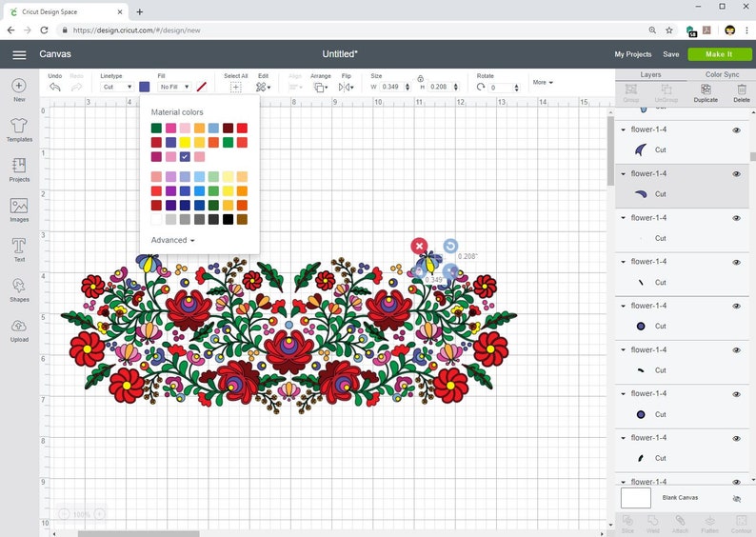Click the height size input field
756x537 pixels.
(x=439, y=88)
